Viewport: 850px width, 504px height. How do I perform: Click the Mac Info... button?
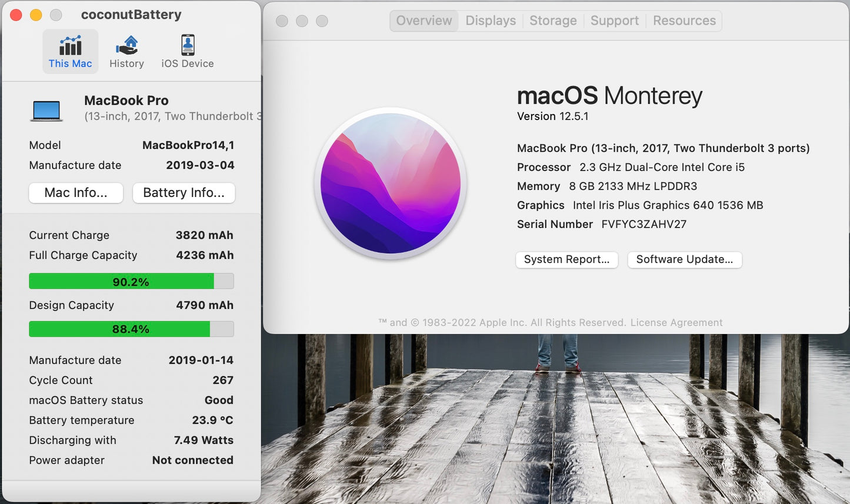(x=76, y=193)
